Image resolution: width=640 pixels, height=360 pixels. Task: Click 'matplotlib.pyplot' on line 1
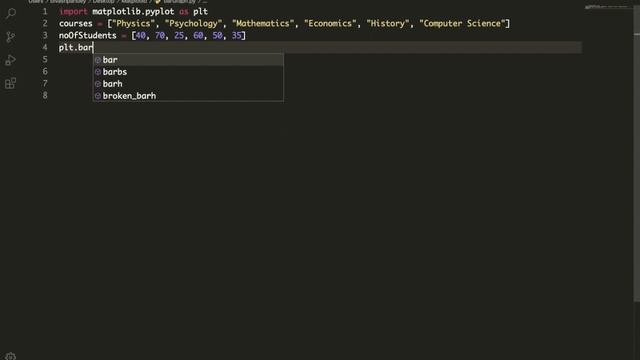pos(133,11)
